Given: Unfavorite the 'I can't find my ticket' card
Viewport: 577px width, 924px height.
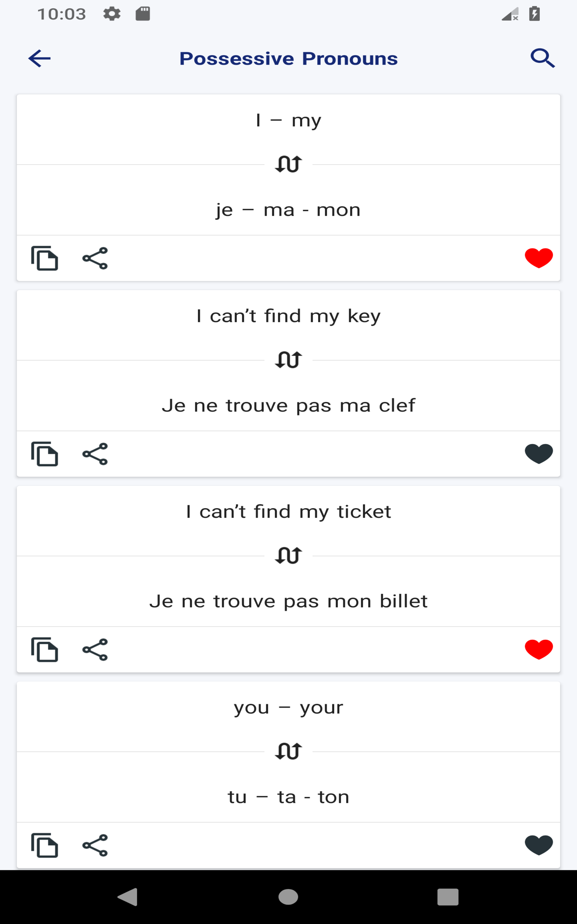Looking at the screenshot, I should (x=538, y=649).
